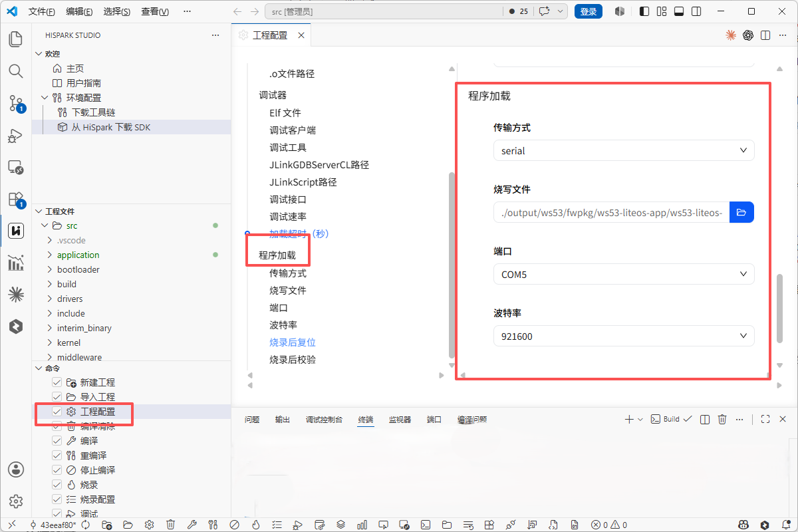
Task: Toggle the 编译清除 checkbox
Action: (57, 426)
